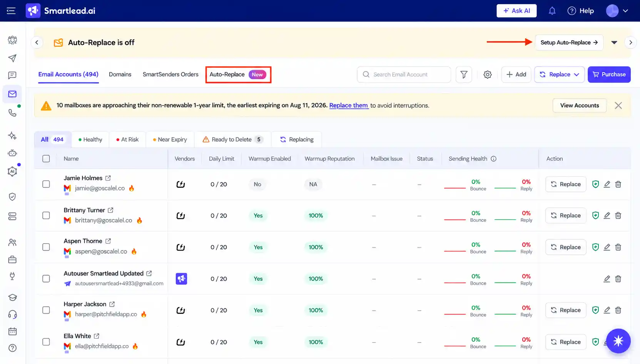Click Setup Auto-Replace button
Image resolution: width=640 pixels, height=364 pixels.
pos(569,42)
